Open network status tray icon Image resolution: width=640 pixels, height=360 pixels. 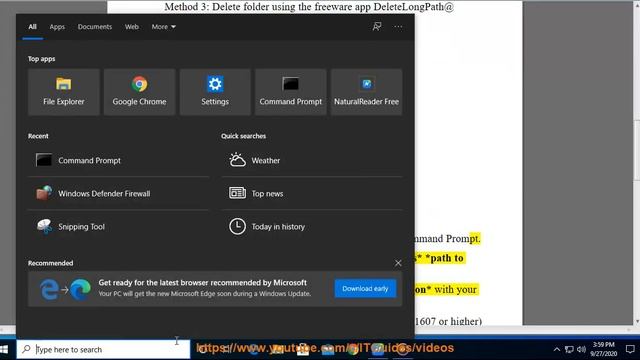(569, 349)
